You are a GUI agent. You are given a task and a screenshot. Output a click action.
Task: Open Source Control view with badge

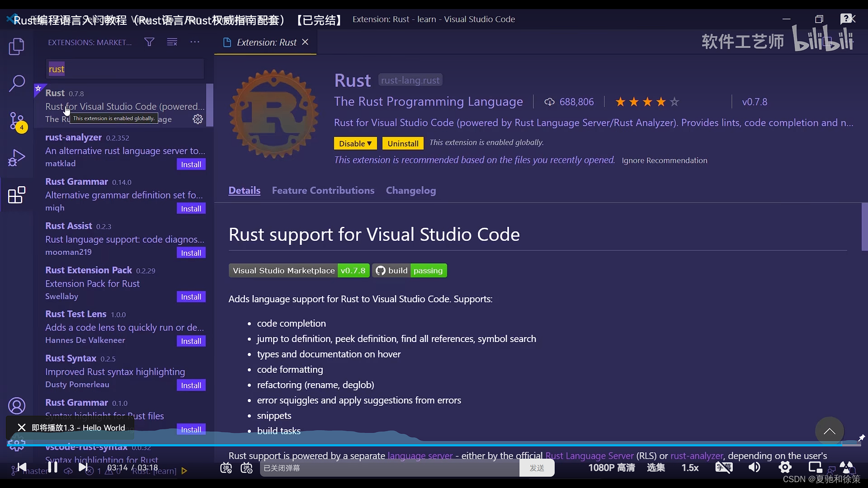17,121
